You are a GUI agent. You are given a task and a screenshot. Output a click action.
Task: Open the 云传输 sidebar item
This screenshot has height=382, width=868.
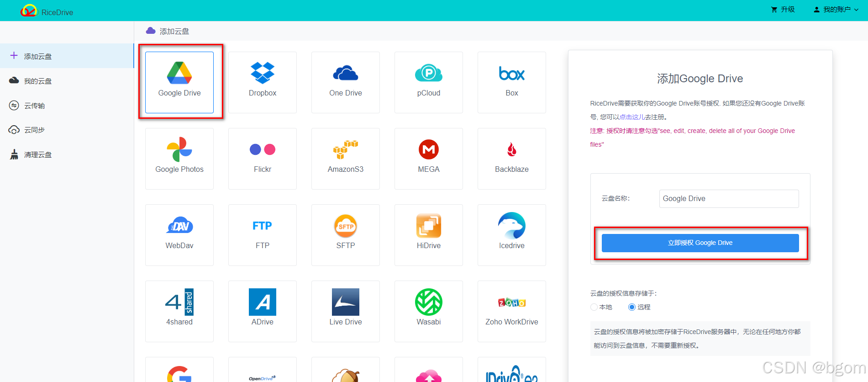67,106
